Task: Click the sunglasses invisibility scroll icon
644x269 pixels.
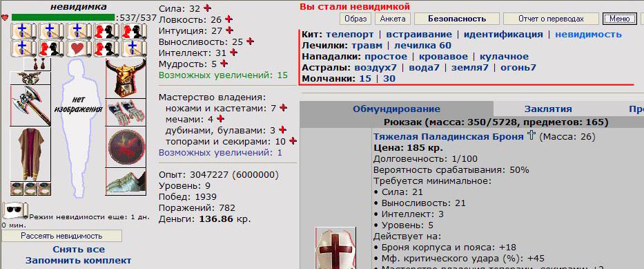Action: [x=14, y=210]
